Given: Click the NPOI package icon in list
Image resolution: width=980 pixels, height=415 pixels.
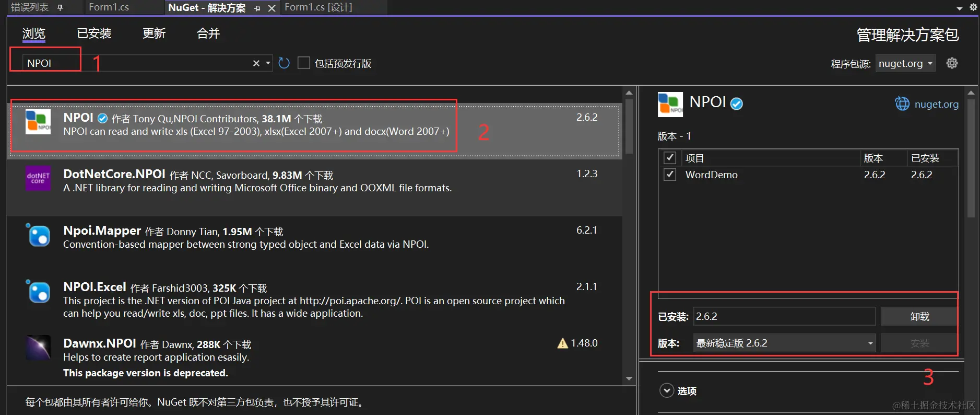Looking at the screenshot, I should (x=38, y=122).
